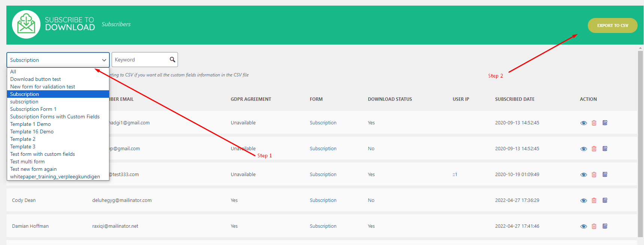Collapse the Subscription form filter dropdown
The height and width of the screenshot is (245, 644).
tap(58, 60)
